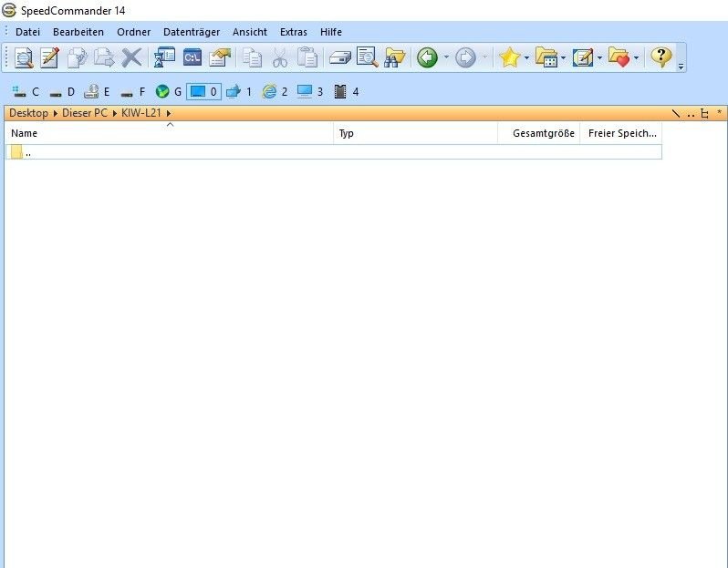Sort by the Name column header

(x=170, y=133)
